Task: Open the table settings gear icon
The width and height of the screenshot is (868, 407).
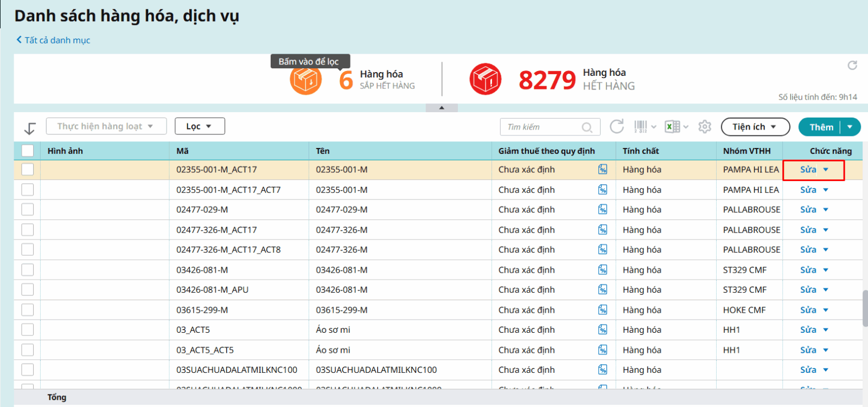Action: click(705, 127)
